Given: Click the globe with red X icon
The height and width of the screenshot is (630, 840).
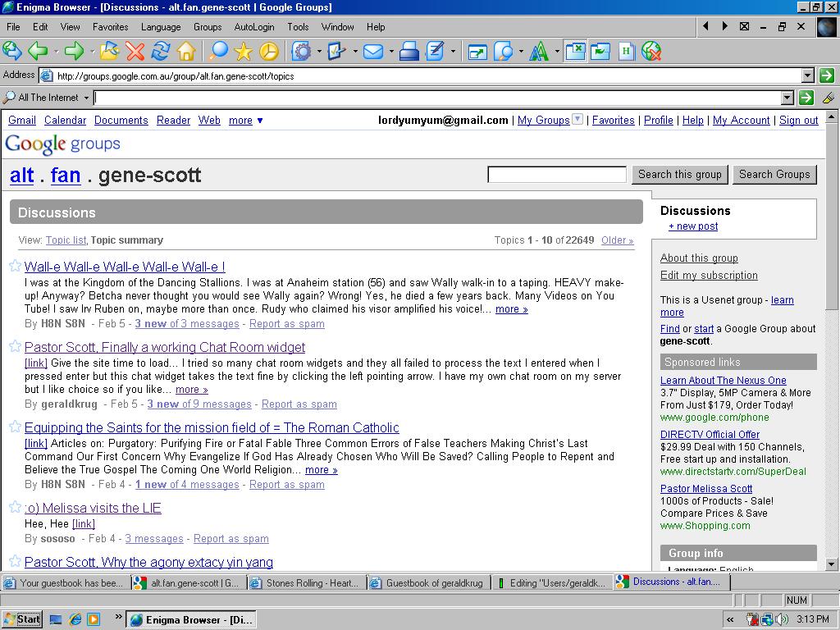Looking at the screenshot, I should pyautogui.click(x=651, y=52).
